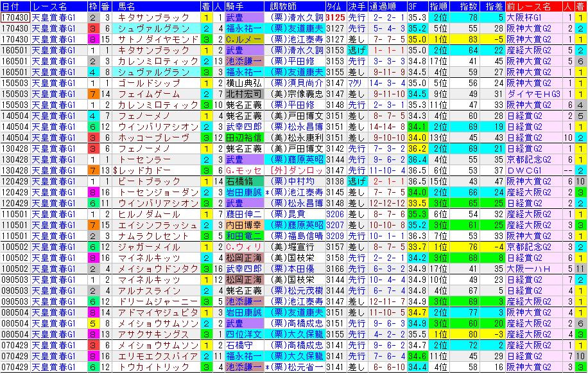Click jockey G.モッセ

click(244, 170)
